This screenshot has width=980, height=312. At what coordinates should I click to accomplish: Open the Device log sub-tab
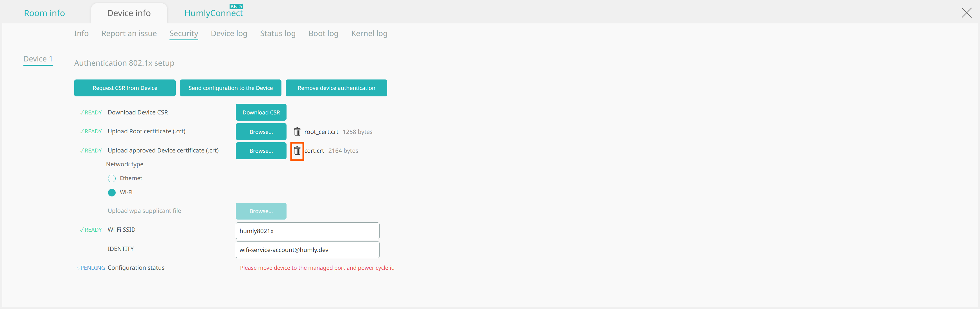tap(229, 34)
